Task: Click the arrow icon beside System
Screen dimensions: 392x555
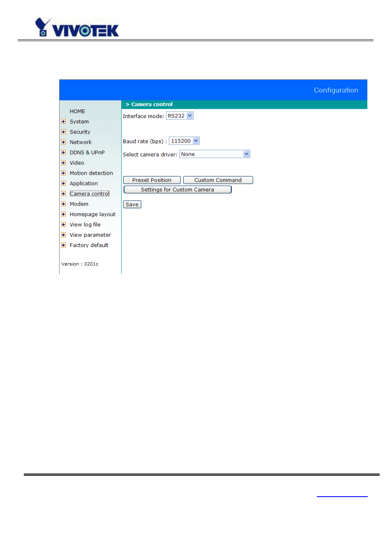Action: point(63,122)
